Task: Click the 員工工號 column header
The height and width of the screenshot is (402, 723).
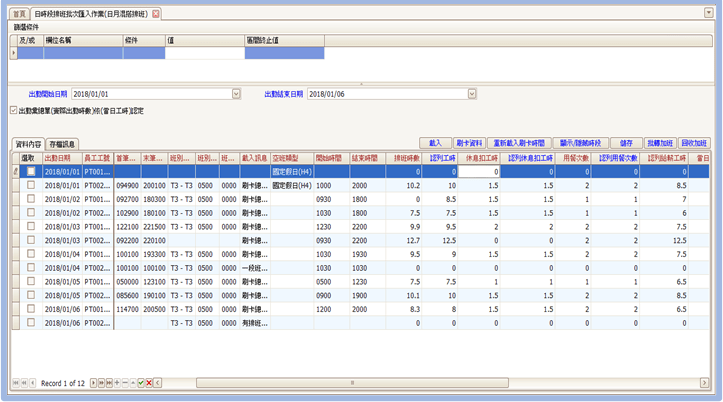Action: click(x=97, y=158)
